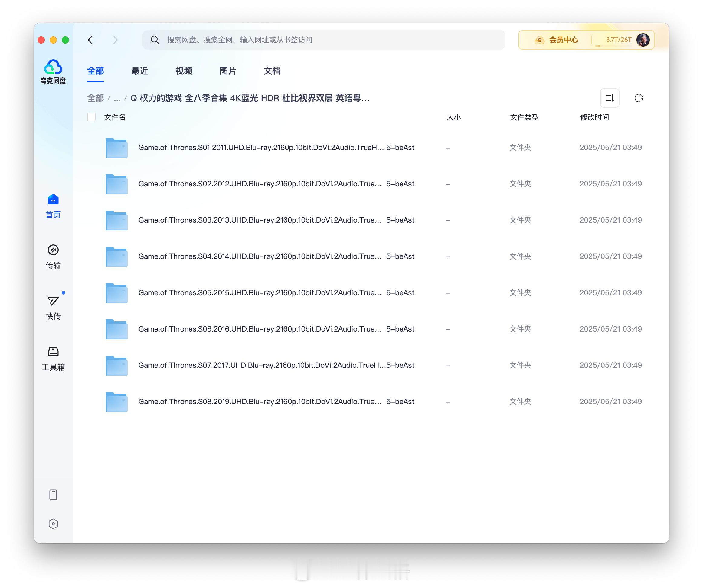The height and width of the screenshot is (588, 703).
Task: Switch to the 视频 tab
Action: coord(184,71)
